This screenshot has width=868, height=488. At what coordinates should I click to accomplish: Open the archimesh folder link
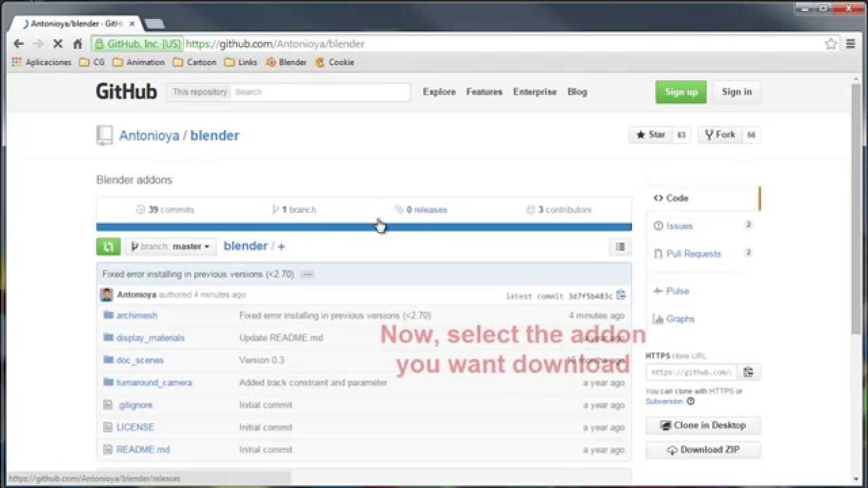137,315
